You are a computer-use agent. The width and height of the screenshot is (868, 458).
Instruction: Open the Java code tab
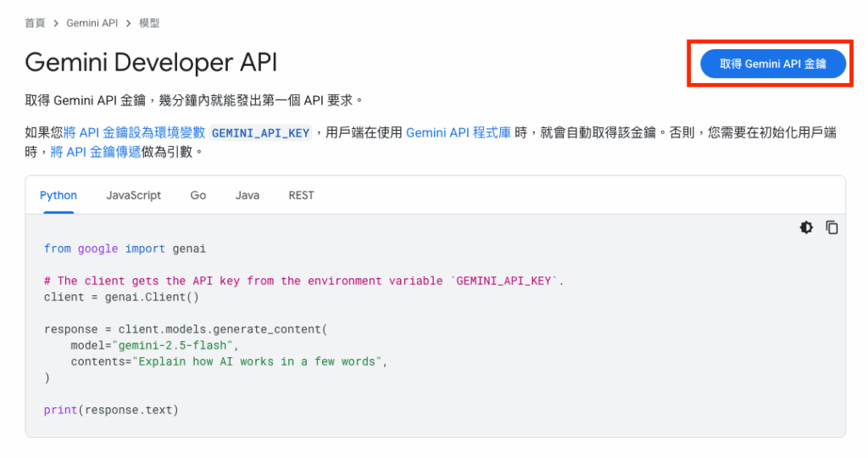point(247,195)
